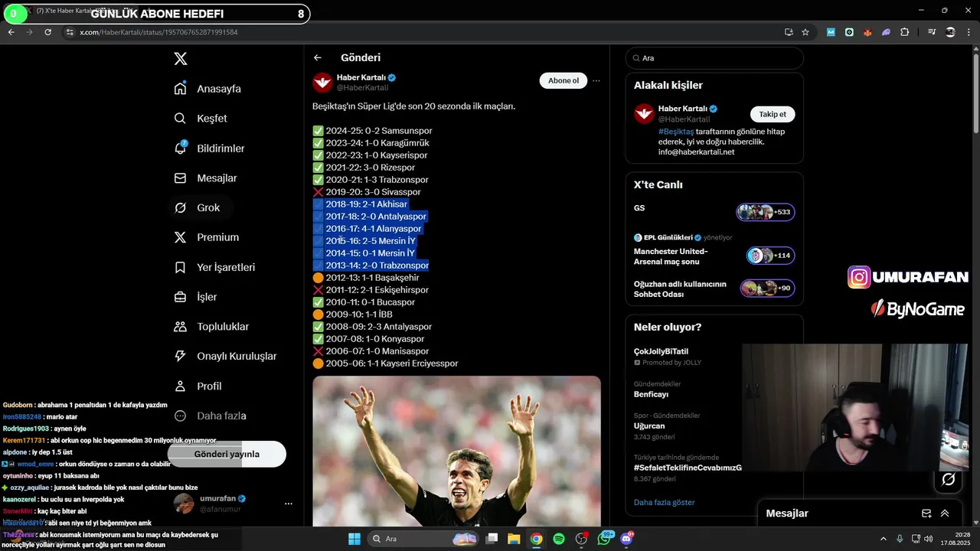Open account menu dots beside umurafan

[x=289, y=504]
